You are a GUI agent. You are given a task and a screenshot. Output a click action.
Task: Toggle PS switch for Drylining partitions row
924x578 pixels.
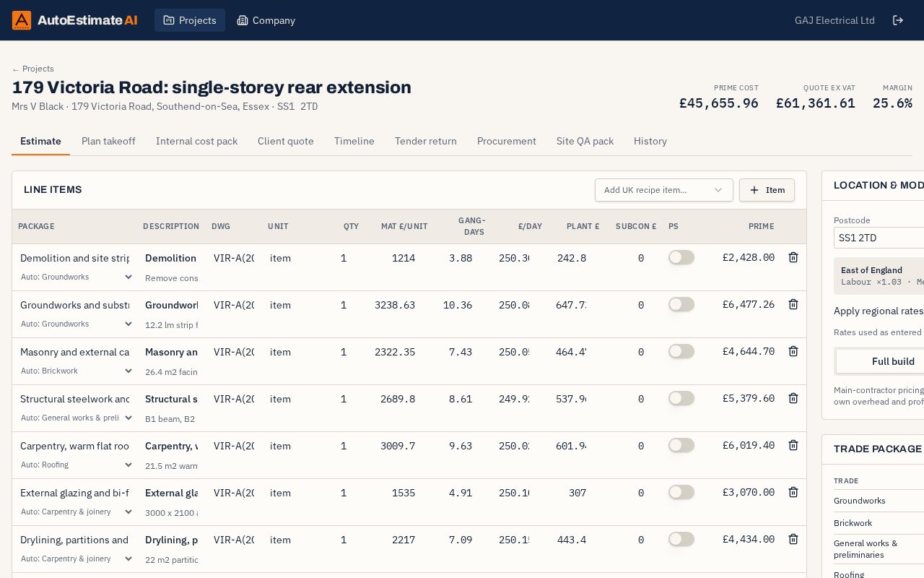pyautogui.click(x=681, y=539)
